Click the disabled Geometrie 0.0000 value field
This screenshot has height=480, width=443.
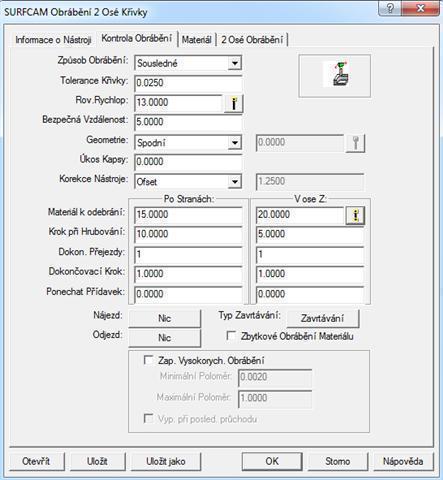click(300, 143)
